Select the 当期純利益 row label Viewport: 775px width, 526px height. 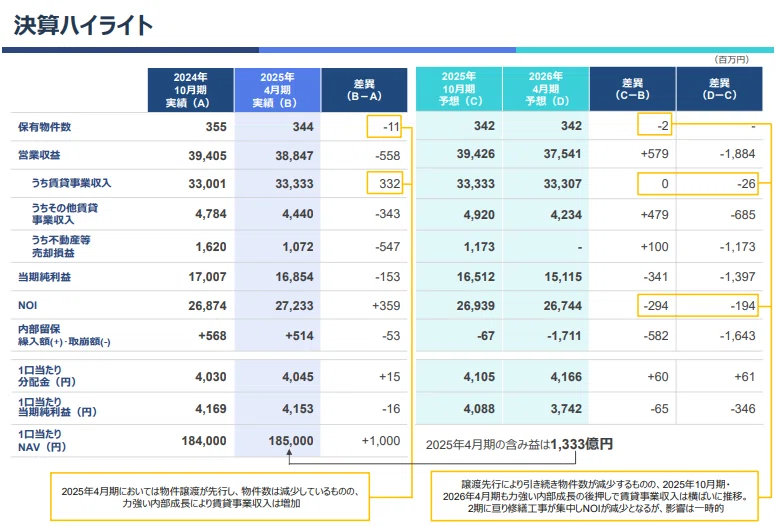point(44,277)
